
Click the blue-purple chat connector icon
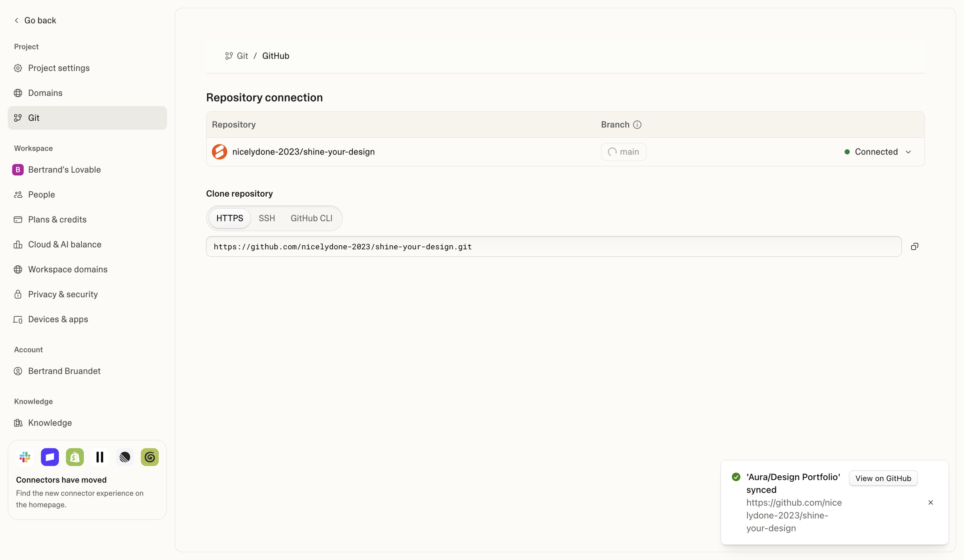point(50,457)
